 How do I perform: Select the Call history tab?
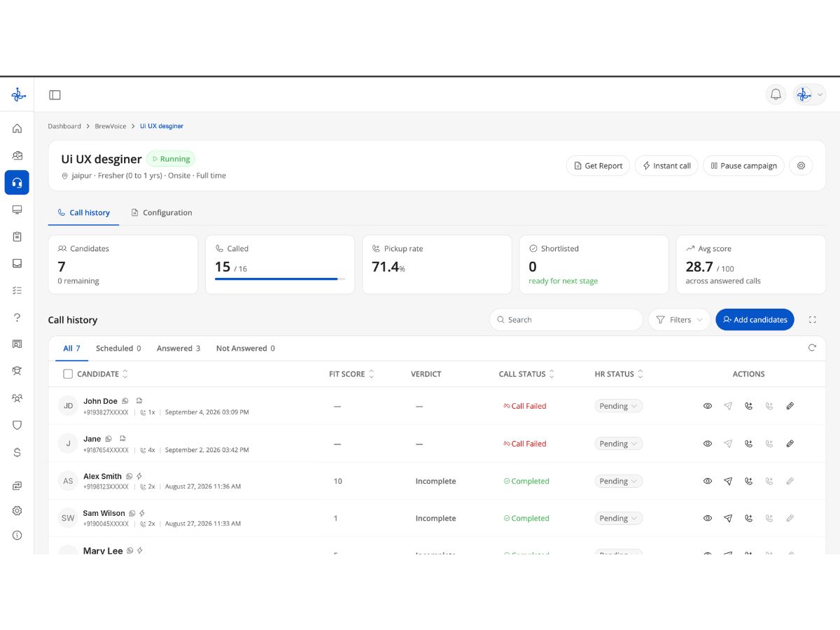(x=83, y=213)
